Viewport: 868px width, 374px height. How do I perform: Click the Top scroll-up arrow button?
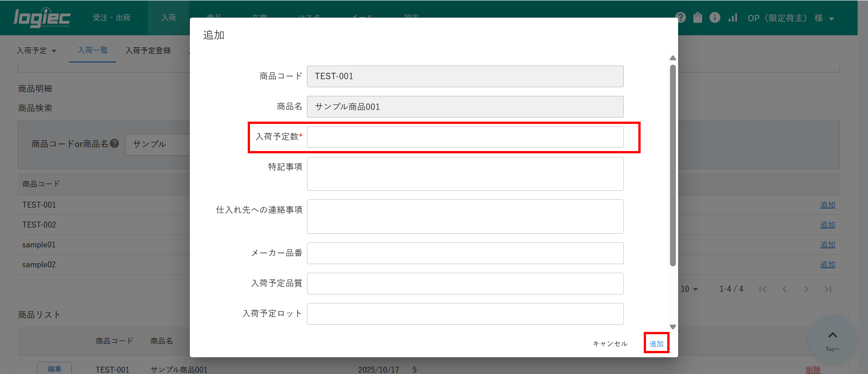coord(832,340)
